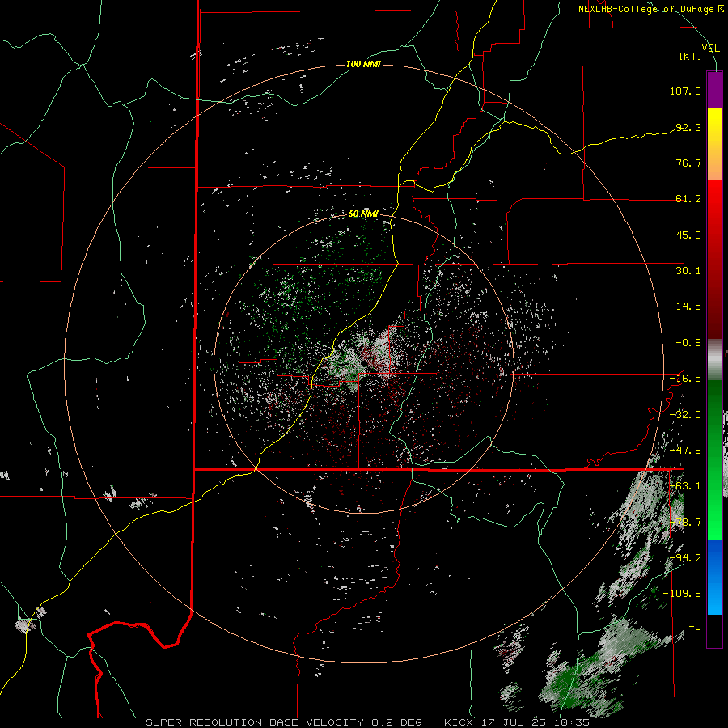Screen dimensions: 728x728
Task: Select the -78.7 scale value
Action: [685, 523]
